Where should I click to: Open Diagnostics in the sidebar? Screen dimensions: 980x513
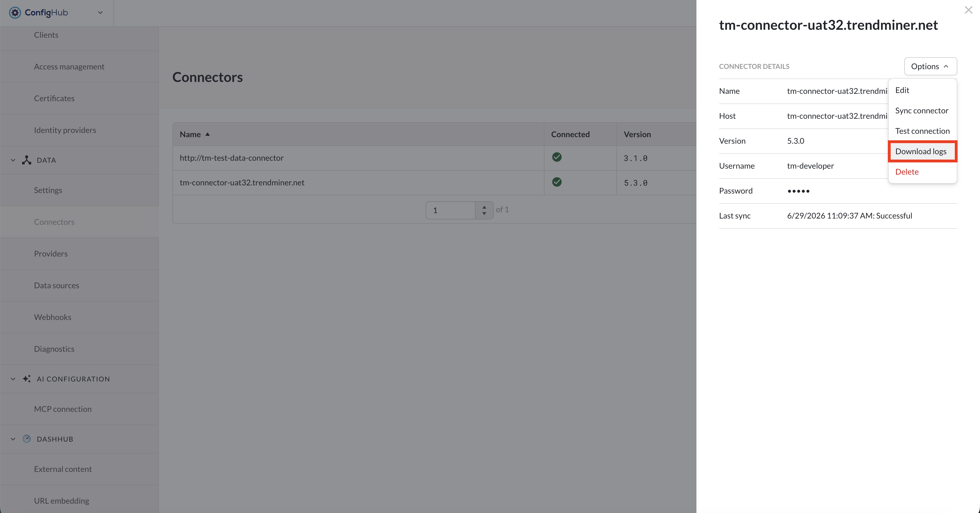(x=79, y=349)
